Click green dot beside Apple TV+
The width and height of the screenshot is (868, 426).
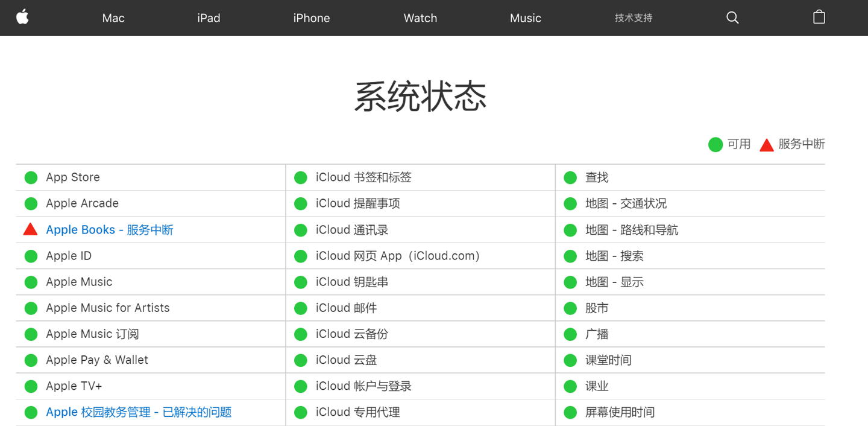pos(31,386)
